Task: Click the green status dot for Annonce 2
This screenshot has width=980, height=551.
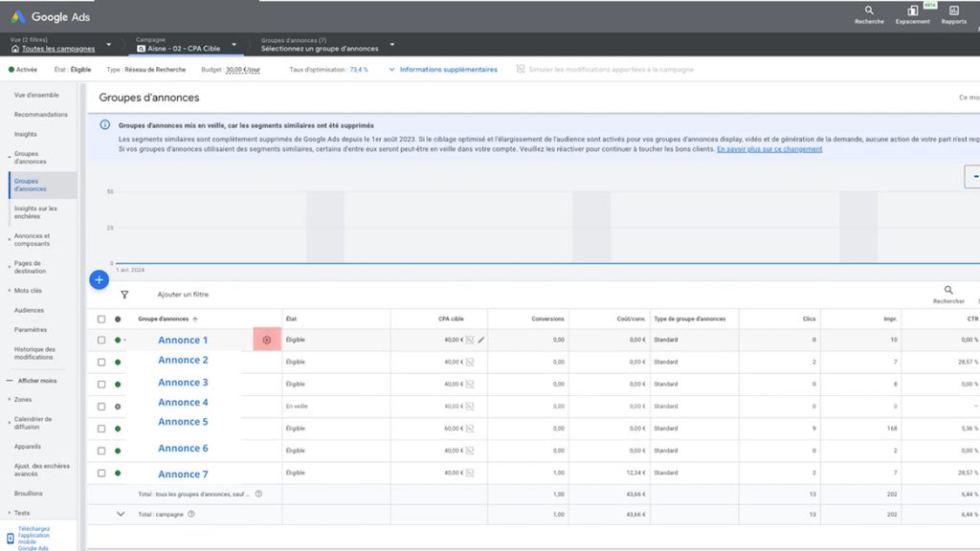Action: click(118, 363)
